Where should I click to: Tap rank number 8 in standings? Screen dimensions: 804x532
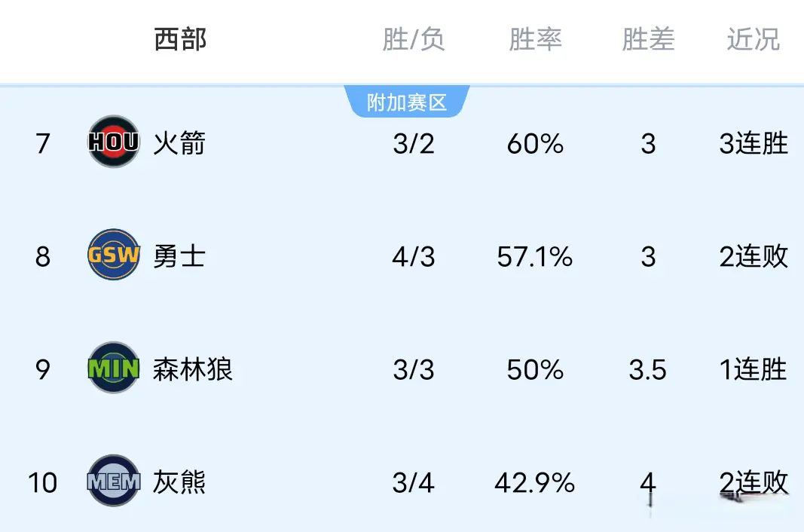pos(43,257)
